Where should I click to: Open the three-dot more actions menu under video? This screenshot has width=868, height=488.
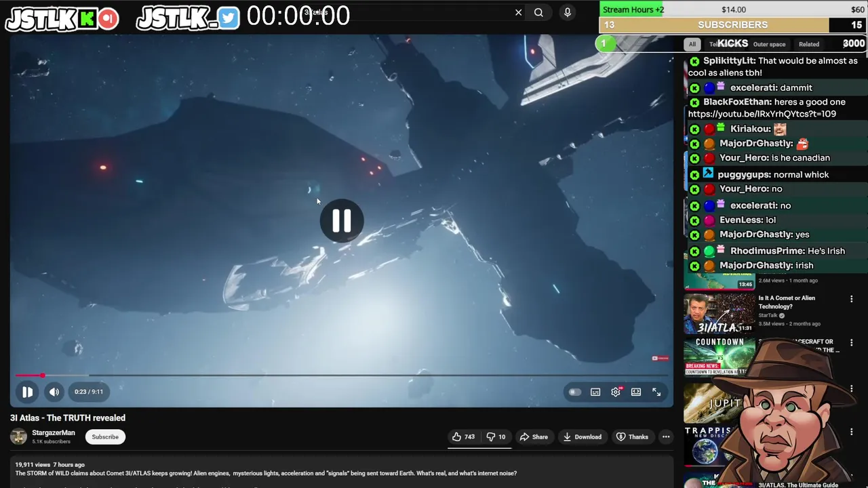[666, 436]
